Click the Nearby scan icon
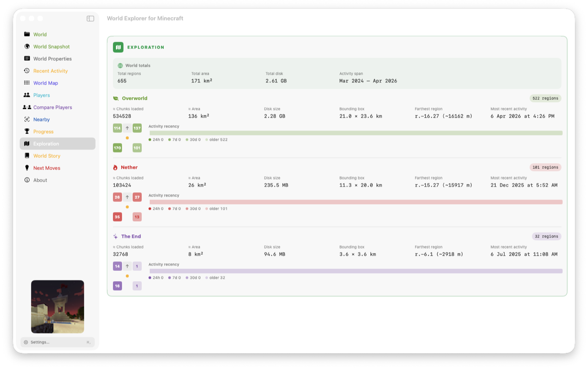588x368 pixels. coord(27,119)
